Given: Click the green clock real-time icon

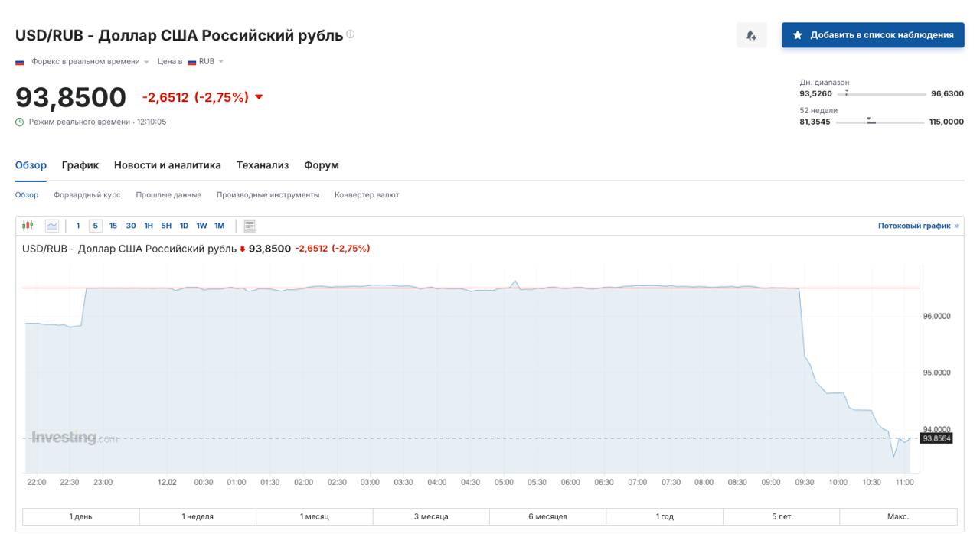Looking at the screenshot, I should point(20,122).
